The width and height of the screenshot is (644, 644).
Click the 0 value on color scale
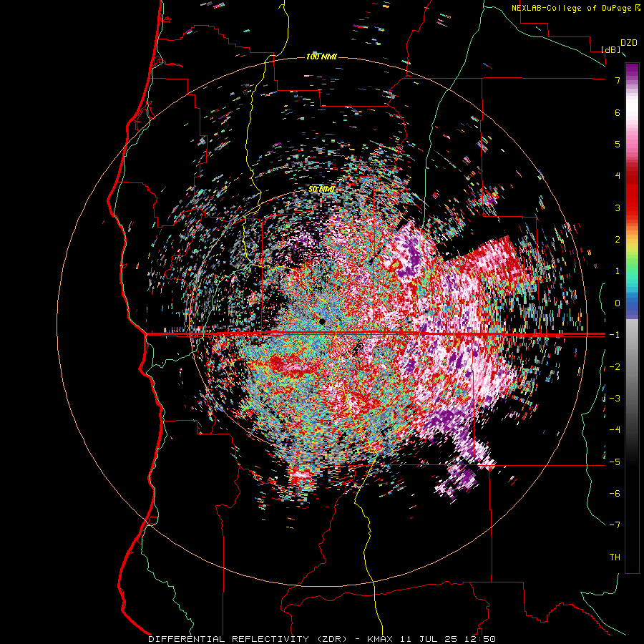point(618,303)
